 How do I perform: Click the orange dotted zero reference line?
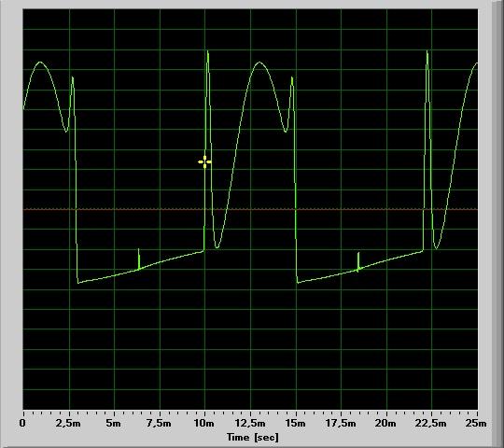tap(250, 209)
